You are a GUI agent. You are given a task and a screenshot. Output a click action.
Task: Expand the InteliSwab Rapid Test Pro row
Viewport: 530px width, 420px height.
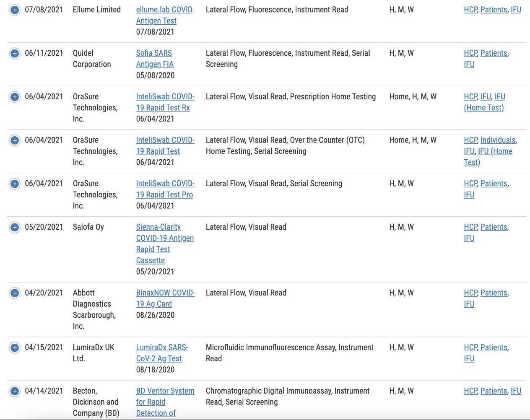click(x=15, y=184)
